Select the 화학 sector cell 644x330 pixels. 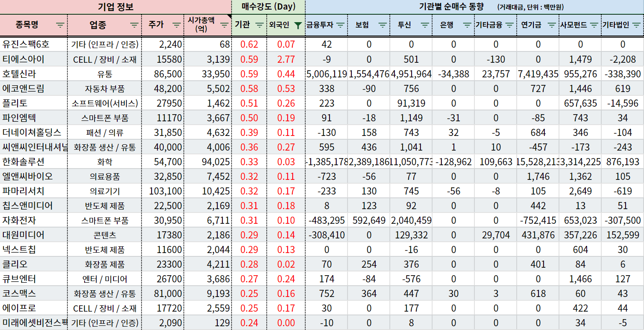click(x=105, y=161)
